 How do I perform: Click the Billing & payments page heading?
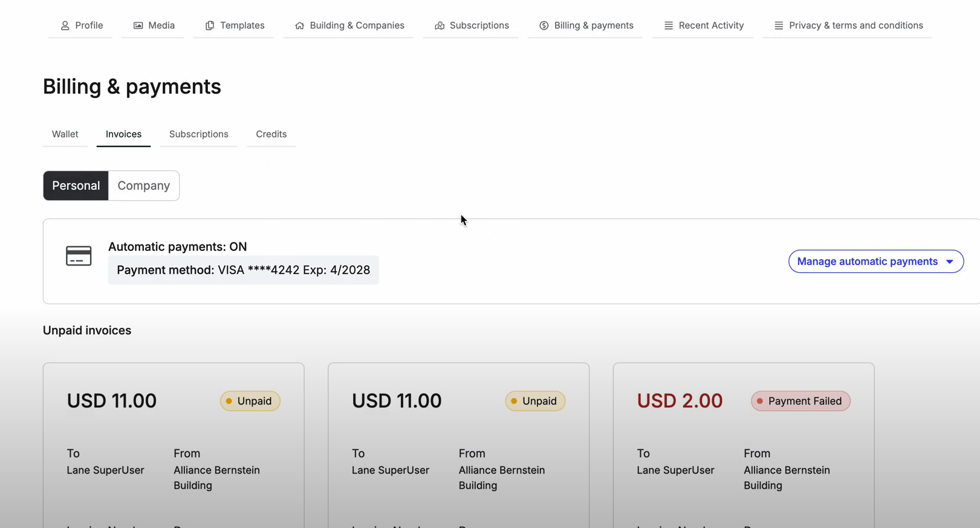(x=132, y=86)
